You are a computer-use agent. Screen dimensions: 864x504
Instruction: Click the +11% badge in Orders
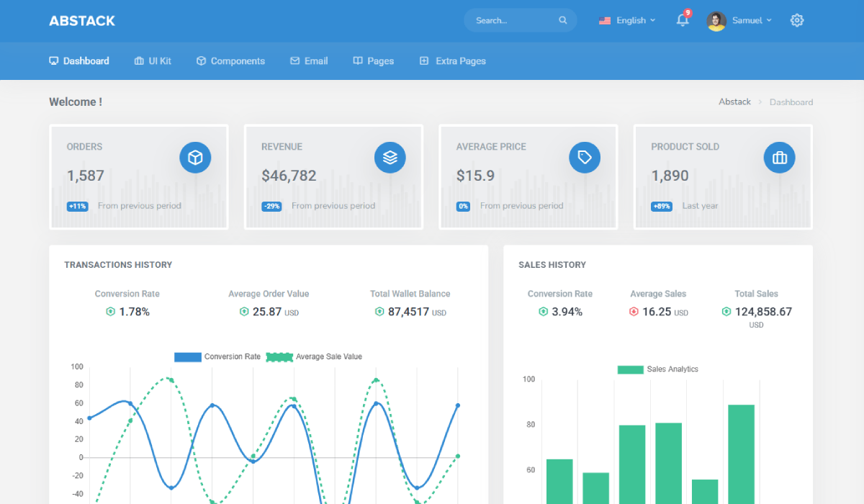point(78,206)
